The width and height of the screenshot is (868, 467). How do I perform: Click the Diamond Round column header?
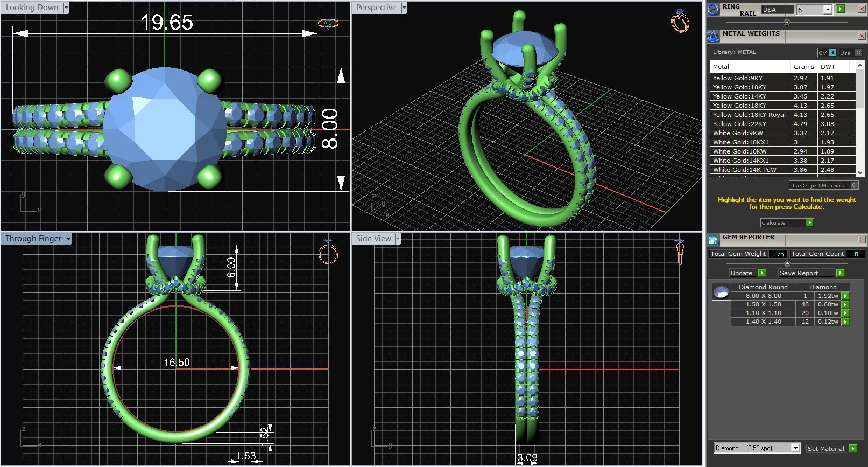763,287
